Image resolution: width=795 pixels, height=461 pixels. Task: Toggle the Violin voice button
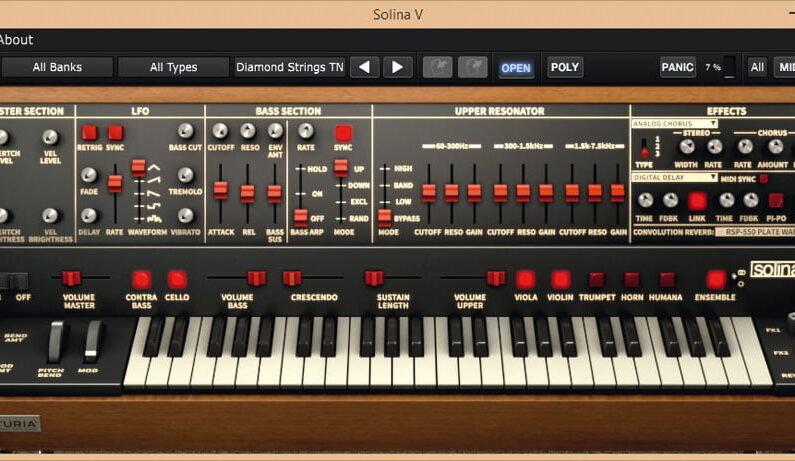[x=560, y=279]
